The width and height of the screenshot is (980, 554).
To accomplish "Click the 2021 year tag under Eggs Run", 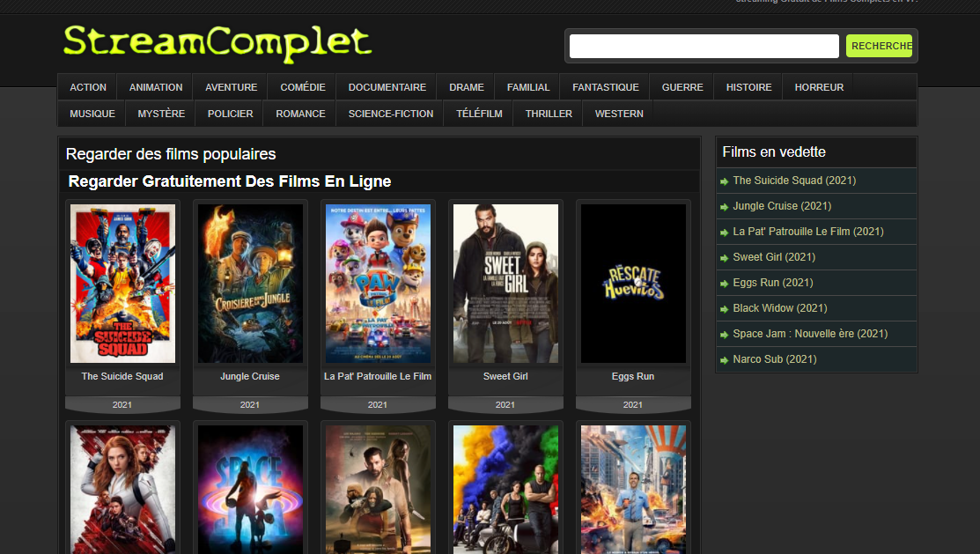I will 632,405.
